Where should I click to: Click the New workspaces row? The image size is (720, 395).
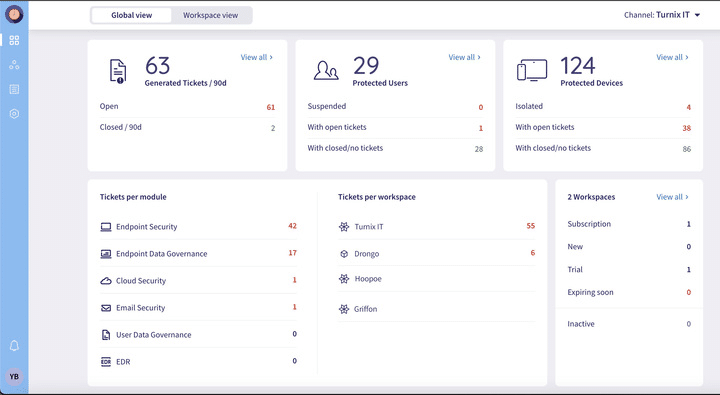(x=629, y=247)
